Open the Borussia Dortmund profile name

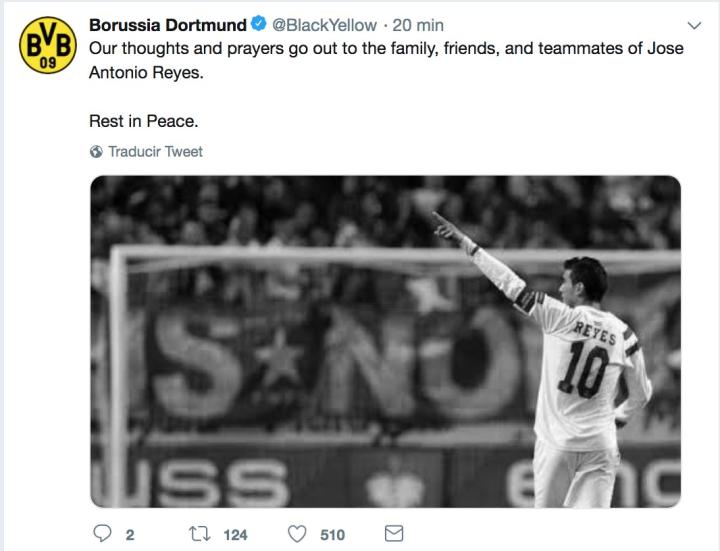pyautogui.click(x=167, y=25)
